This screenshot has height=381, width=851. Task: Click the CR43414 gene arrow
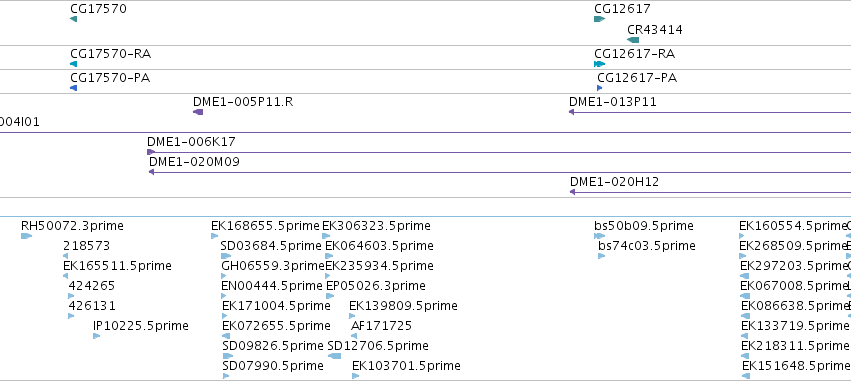point(633,40)
